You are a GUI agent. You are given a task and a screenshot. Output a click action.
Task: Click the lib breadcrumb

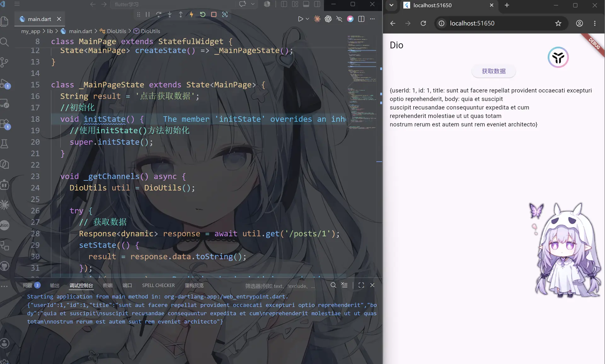[x=50, y=31]
